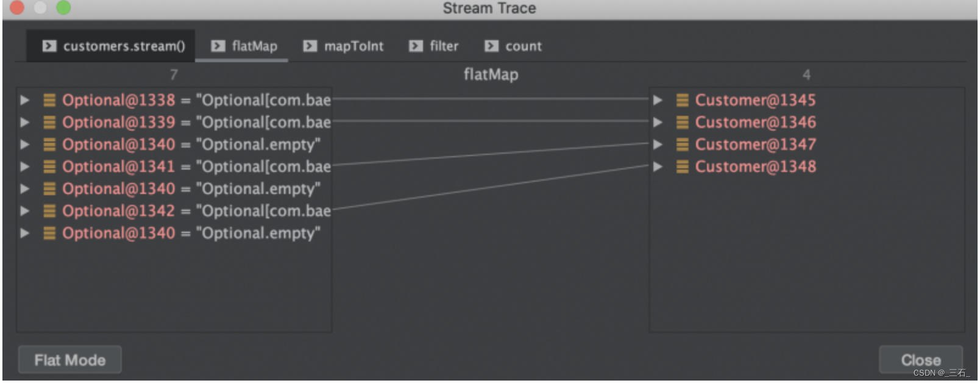Image resolution: width=980 pixels, height=383 pixels.
Task: Click the object icon beside Customer@1347
Action: [683, 145]
